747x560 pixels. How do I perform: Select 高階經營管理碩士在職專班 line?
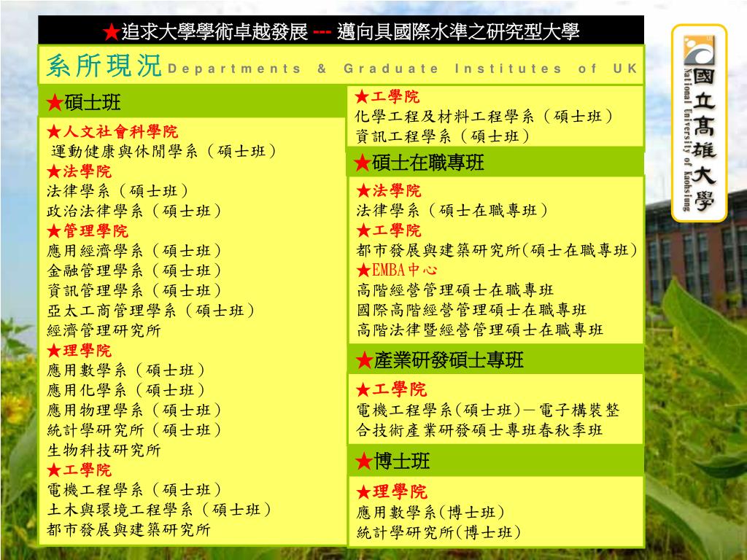coord(455,290)
